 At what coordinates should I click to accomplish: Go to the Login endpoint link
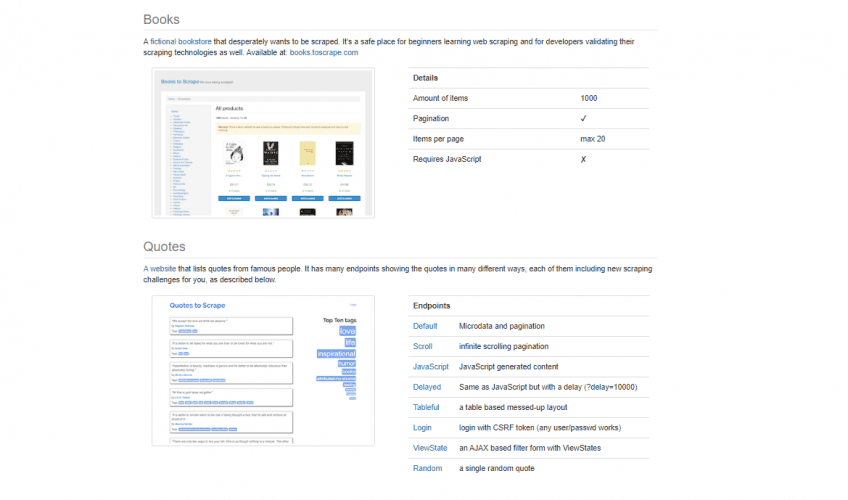click(x=423, y=427)
